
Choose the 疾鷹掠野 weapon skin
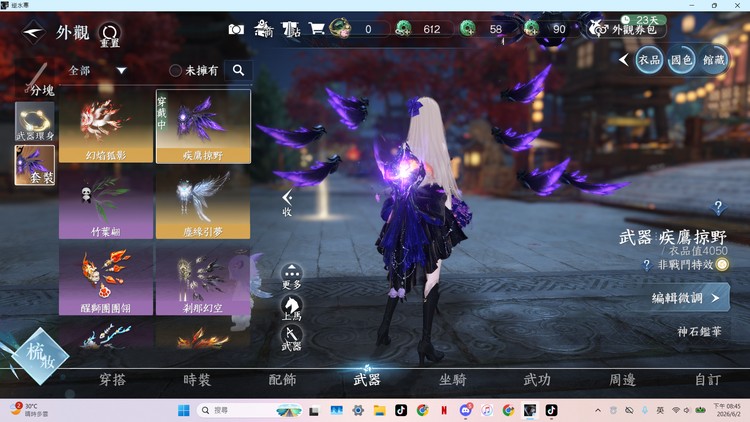pos(203,126)
